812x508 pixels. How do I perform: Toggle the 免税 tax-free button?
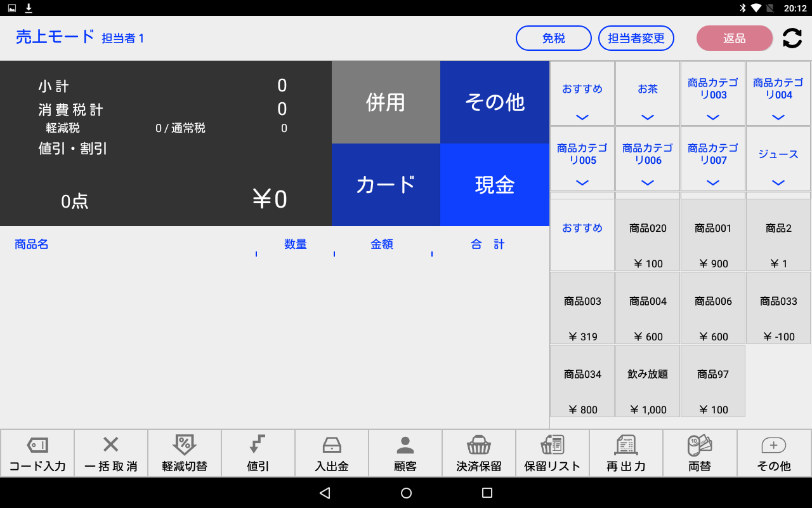pos(554,38)
